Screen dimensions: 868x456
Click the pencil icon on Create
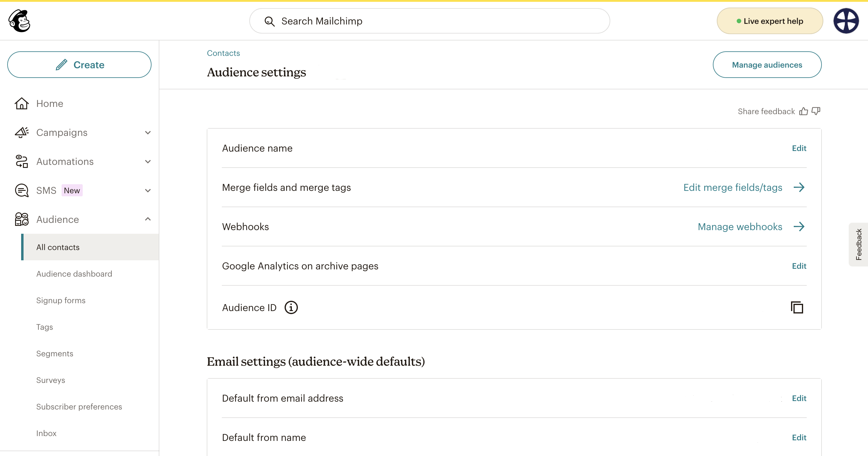tap(61, 65)
